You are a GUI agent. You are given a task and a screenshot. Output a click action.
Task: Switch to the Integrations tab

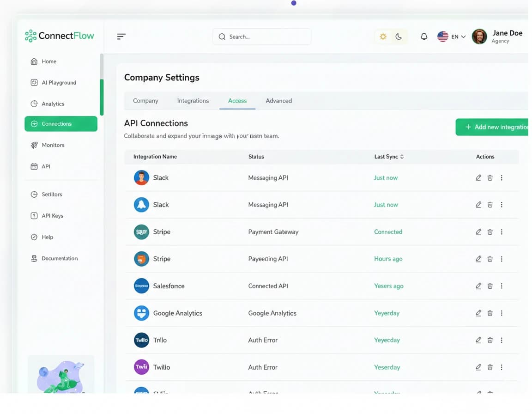click(193, 101)
